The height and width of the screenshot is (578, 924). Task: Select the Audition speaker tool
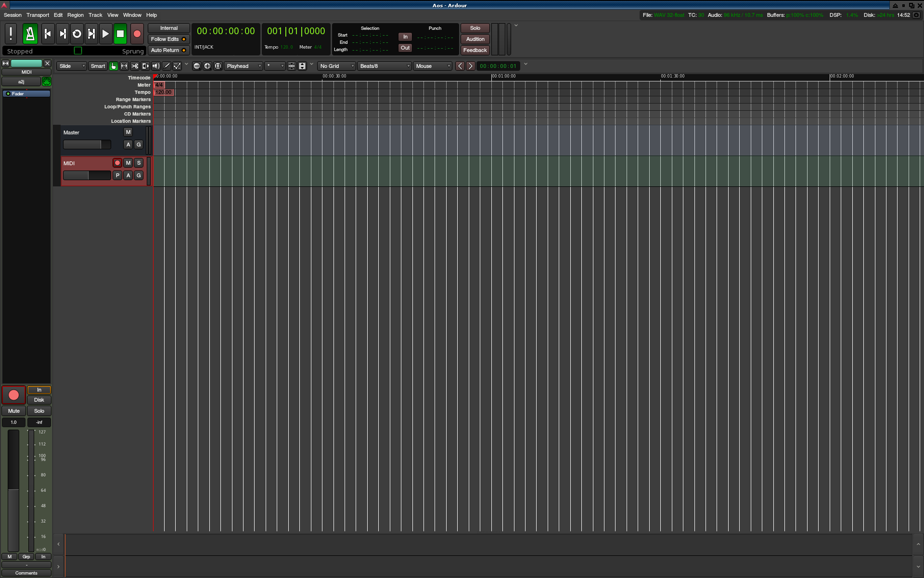coord(156,66)
